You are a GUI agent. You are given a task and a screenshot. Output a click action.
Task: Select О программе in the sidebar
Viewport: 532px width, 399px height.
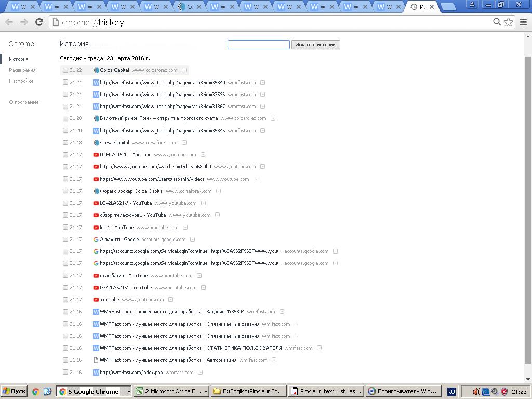point(24,102)
